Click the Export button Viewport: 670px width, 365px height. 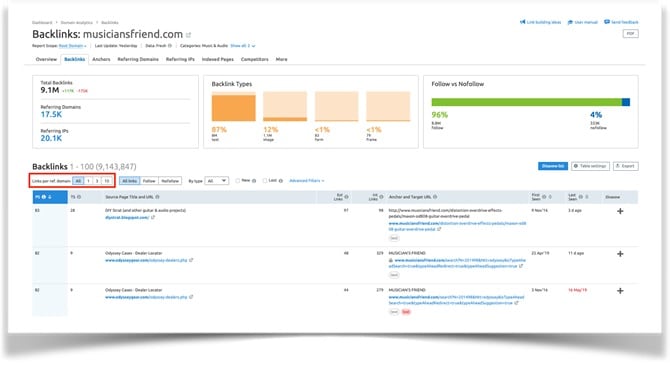pyautogui.click(x=626, y=166)
